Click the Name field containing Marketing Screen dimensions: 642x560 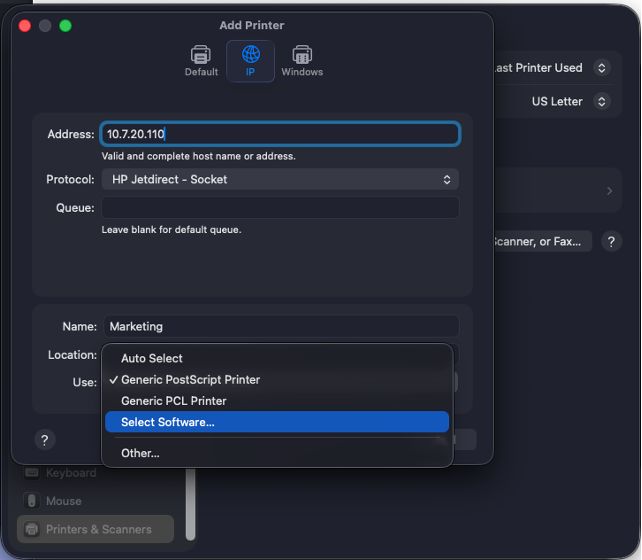tap(280, 326)
